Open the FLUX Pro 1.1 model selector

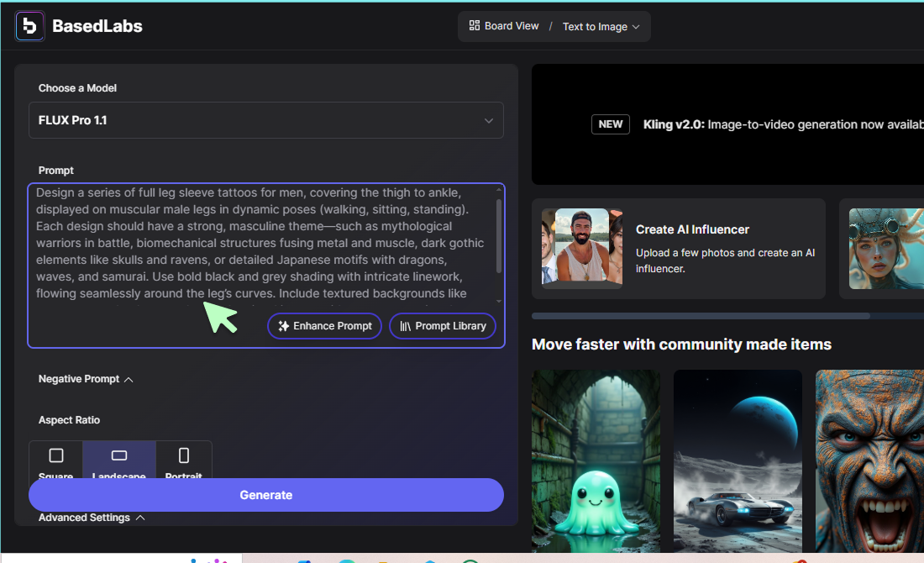(265, 120)
